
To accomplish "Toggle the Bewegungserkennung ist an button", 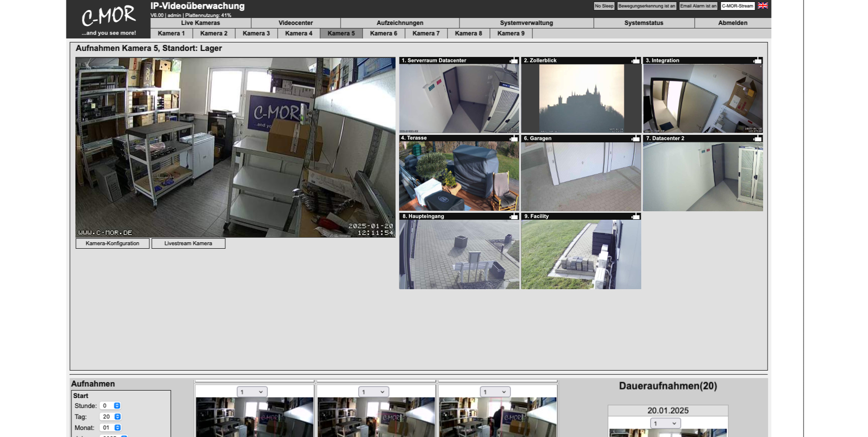I will point(647,6).
